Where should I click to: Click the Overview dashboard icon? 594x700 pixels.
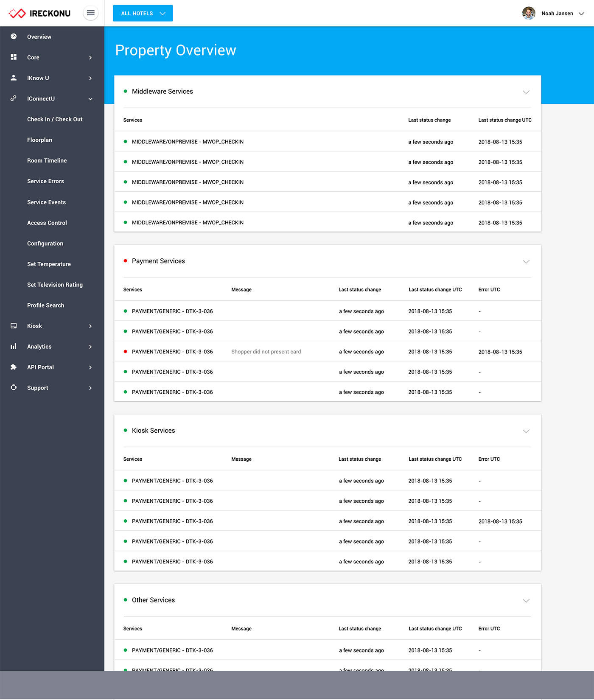point(14,36)
